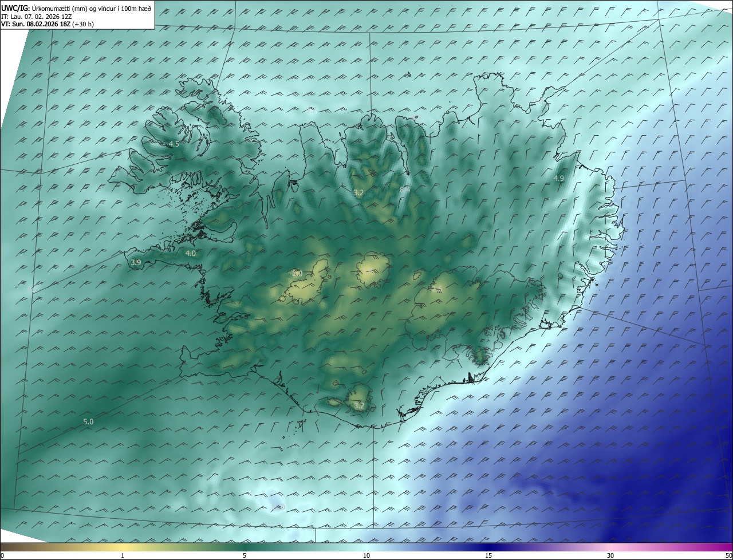
Task: Click the 30 tick on the color scale
Action: pyautogui.click(x=610, y=555)
